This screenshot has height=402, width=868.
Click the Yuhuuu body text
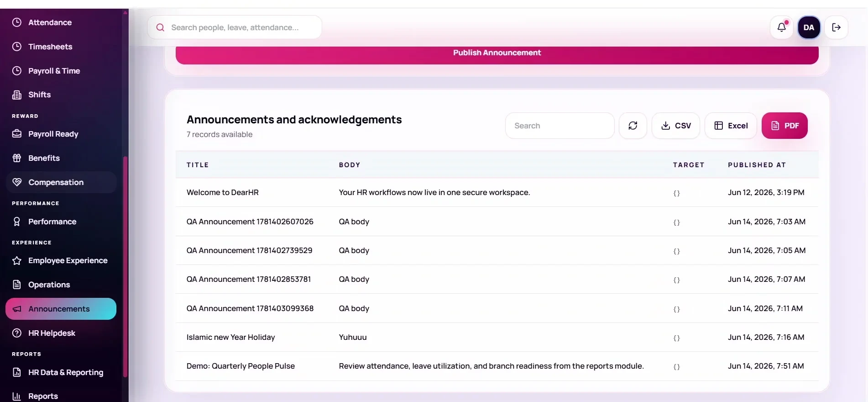353,337
